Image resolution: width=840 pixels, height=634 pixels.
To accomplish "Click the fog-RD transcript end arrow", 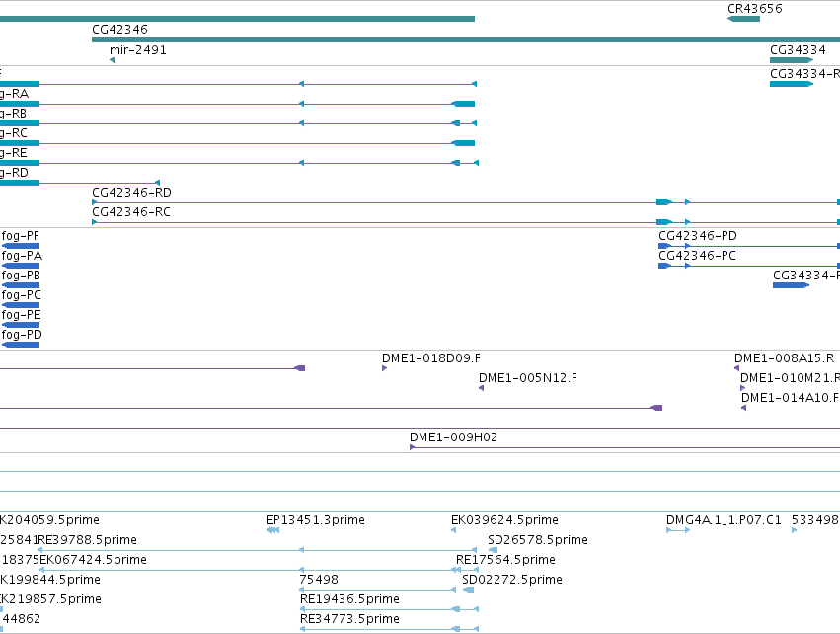I will click(x=157, y=183).
